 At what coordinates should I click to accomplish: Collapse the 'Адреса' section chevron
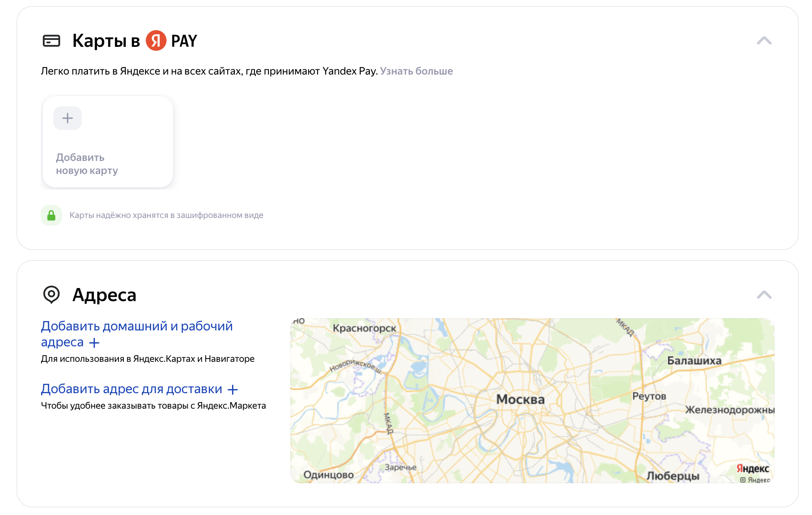[x=764, y=295]
